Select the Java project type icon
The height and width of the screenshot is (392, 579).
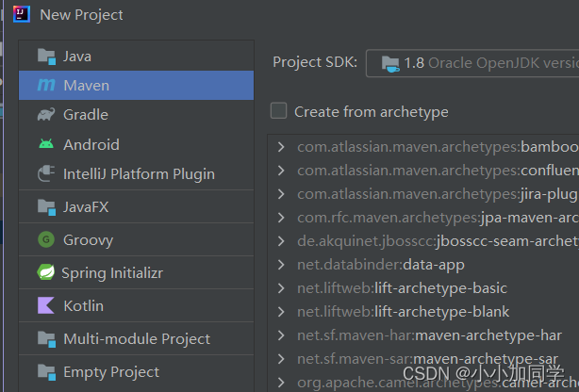pyautogui.click(x=46, y=57)
